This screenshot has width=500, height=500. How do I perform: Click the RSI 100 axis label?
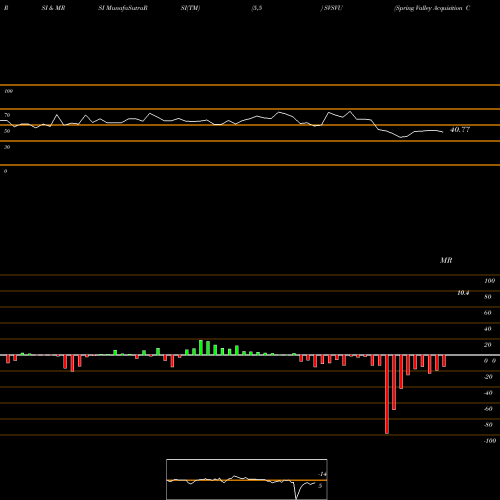click(x=8, y=91)
